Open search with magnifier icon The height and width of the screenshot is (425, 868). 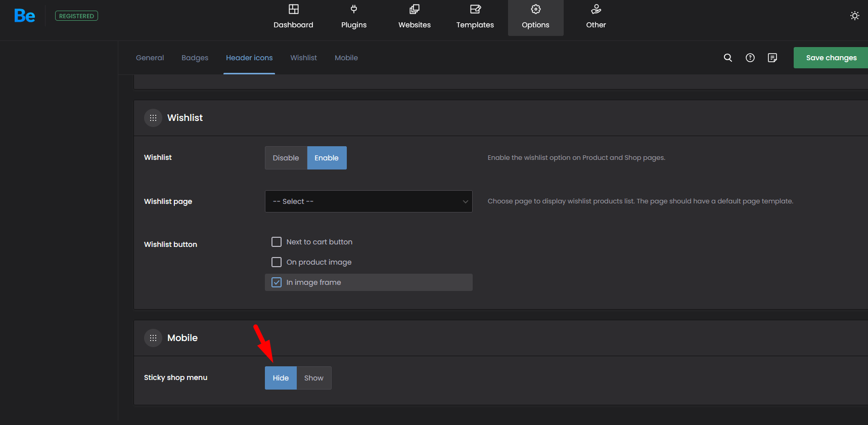pyautogui.click(x=728, y=58)
